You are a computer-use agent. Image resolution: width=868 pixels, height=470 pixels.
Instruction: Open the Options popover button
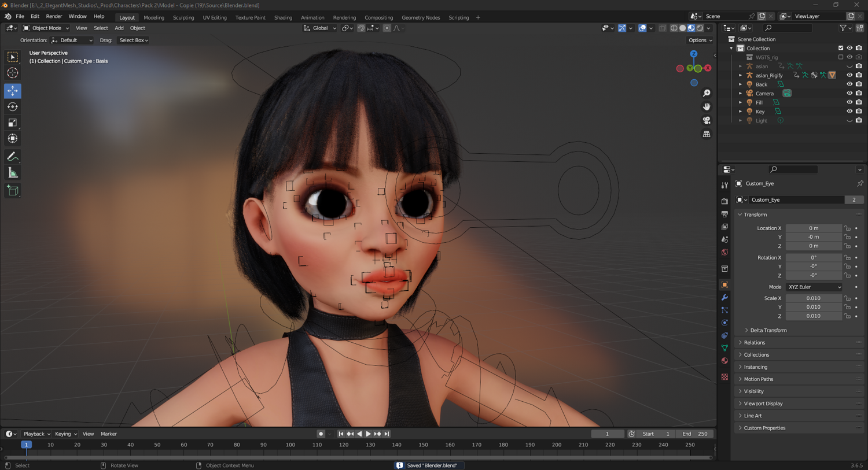pos(700,40)
